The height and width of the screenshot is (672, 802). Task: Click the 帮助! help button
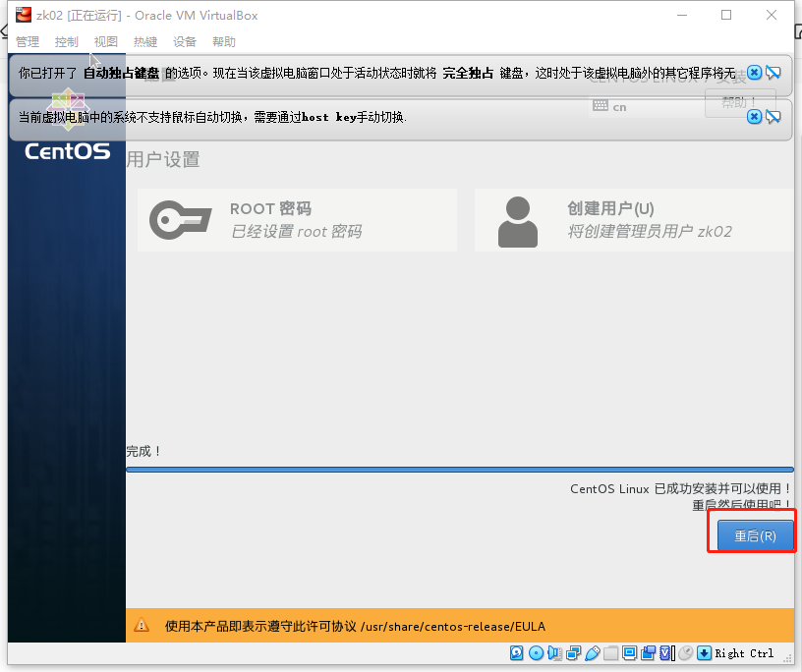[740, 103]
